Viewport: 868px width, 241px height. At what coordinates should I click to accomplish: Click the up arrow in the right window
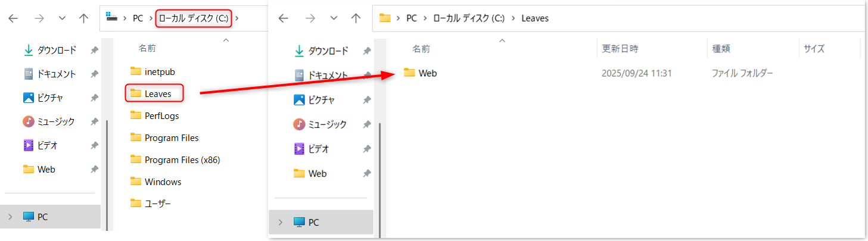[x=356, y=18]
